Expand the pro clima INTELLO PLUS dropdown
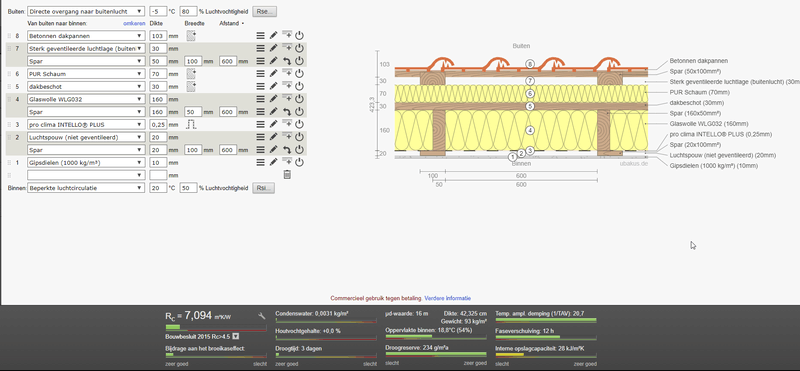This screenshot has width=800, height=371. [86, 124]
